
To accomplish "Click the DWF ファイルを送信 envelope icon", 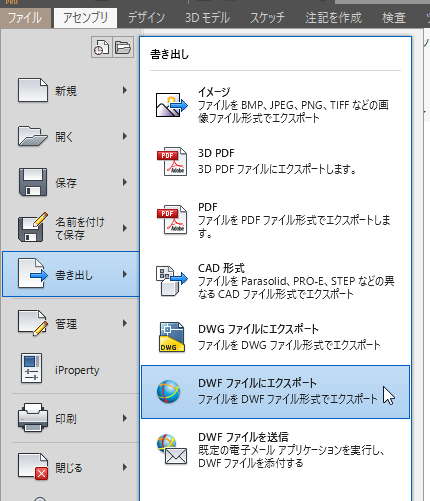I will [172, 450].
